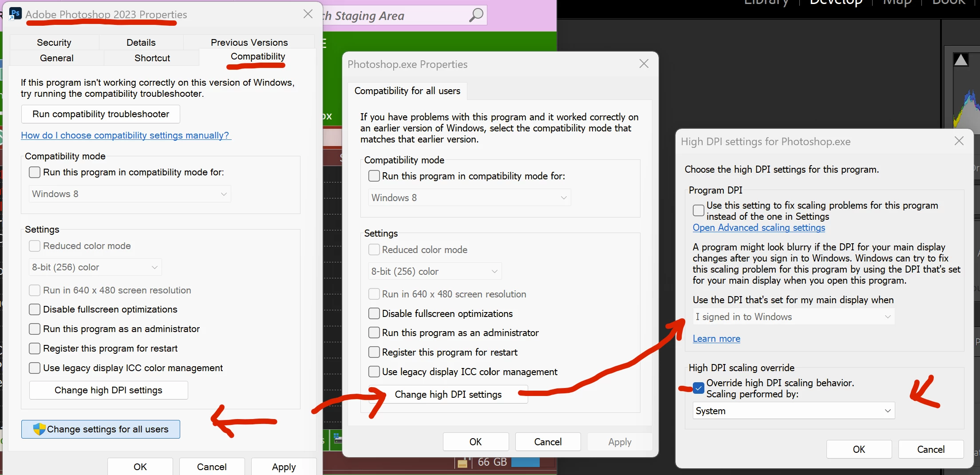The image size is (980, 475).
Task: Click the search magnifier icon in Staging Area field
Action: point(476,16)
